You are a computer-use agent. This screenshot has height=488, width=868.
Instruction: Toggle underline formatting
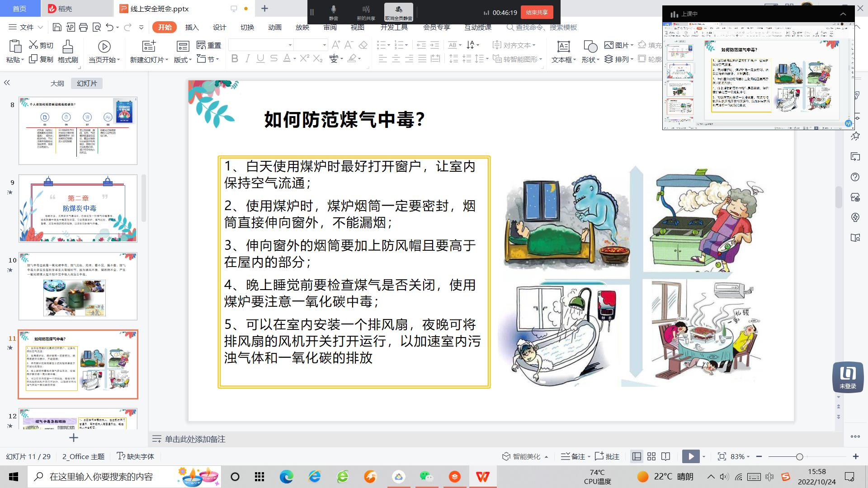tap(259, 59)
